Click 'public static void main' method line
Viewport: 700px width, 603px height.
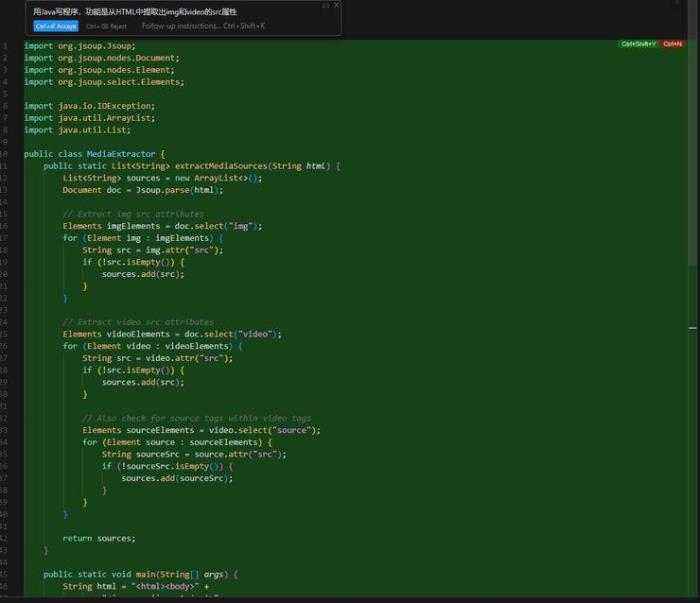point(140,575)
